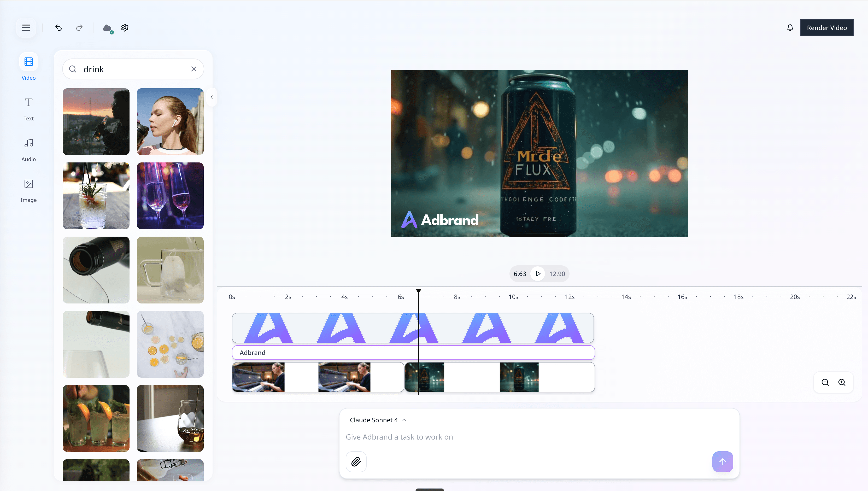Attach a file with paperclip icon
The width and height of the screenshot is (868, 491).
point(356,462)
